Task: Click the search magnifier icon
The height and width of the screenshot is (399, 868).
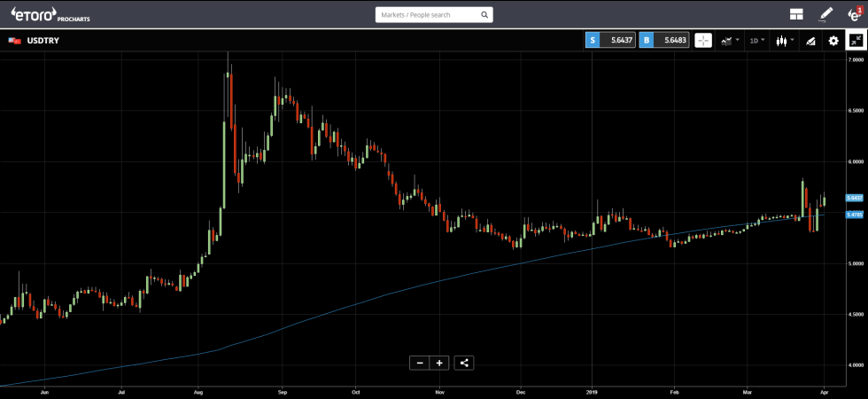Action: (484, 15)
